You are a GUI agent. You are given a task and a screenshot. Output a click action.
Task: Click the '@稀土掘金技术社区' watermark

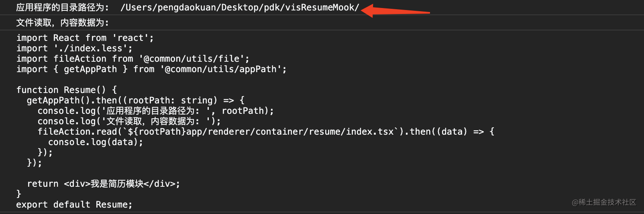604,202
